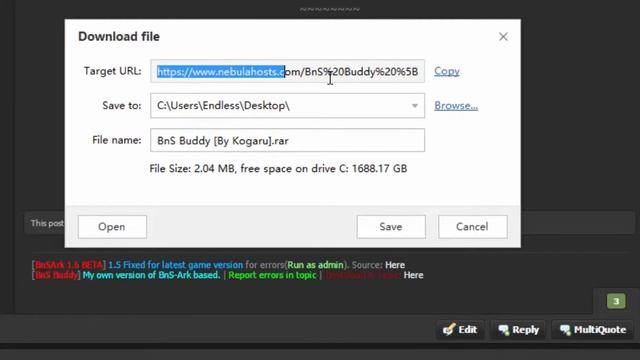Viewport: 640px width, 360px height.
Task: Click the green Run as admin text
Action: coord(316,265)
